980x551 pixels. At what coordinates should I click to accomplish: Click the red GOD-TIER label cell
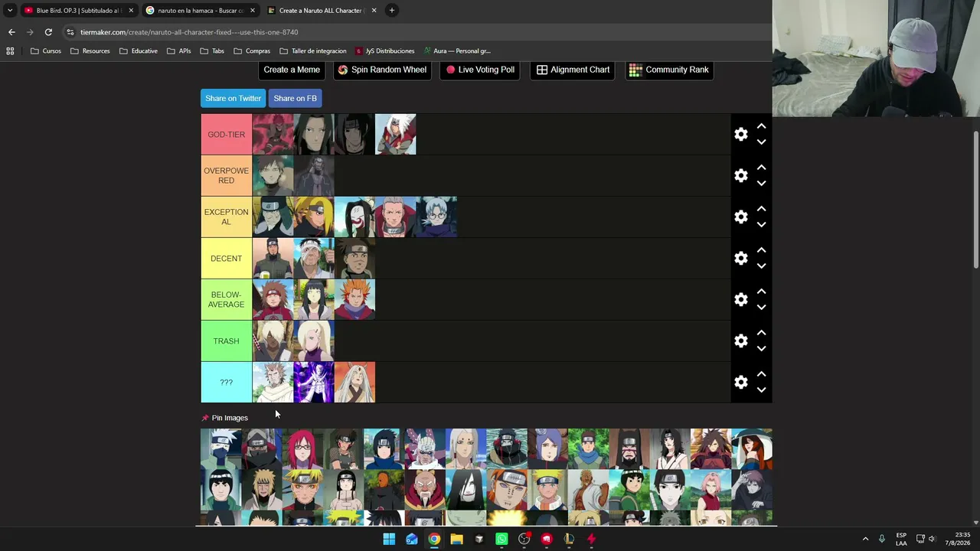click(226, 135)
